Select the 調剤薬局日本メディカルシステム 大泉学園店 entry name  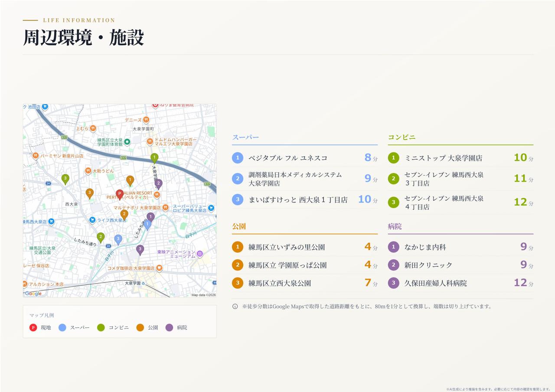(x=295, y=179)
